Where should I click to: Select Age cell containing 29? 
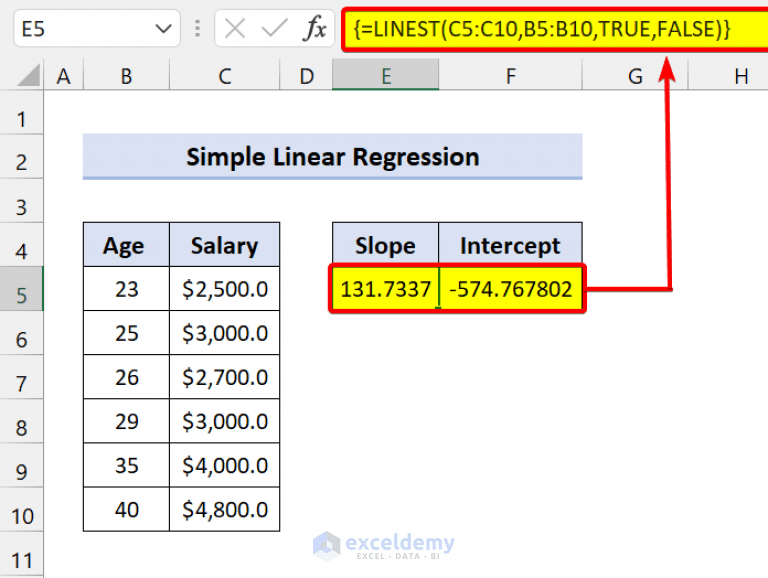[126, 421]
